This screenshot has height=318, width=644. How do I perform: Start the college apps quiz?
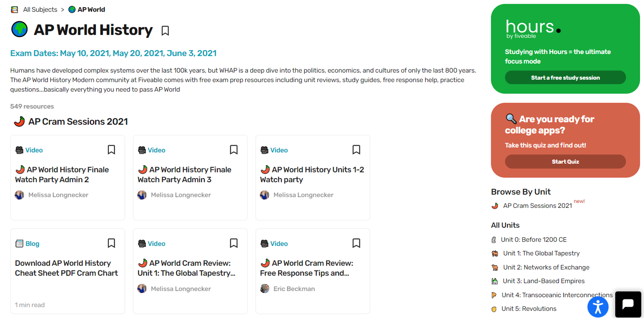tap(565, 162)
